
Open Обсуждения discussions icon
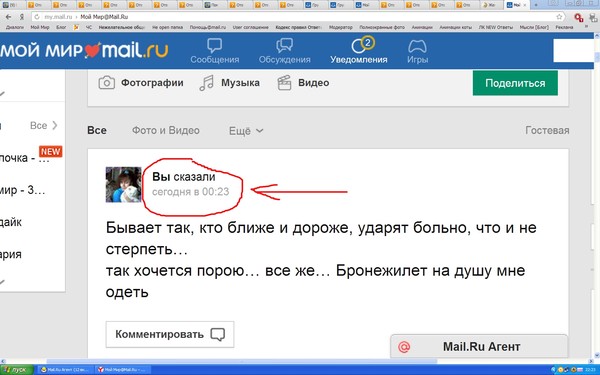tap(284, 46)
